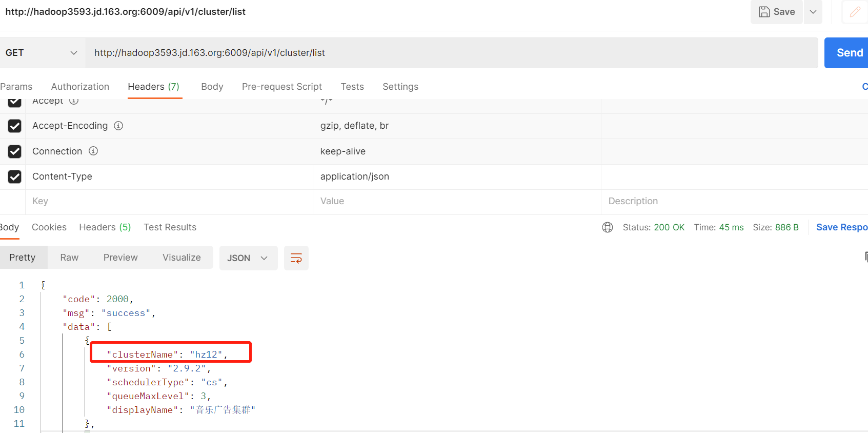Screen dimensions: 868x433
Task: Click the Size 886 B indicator
Action: click(776, 227)
